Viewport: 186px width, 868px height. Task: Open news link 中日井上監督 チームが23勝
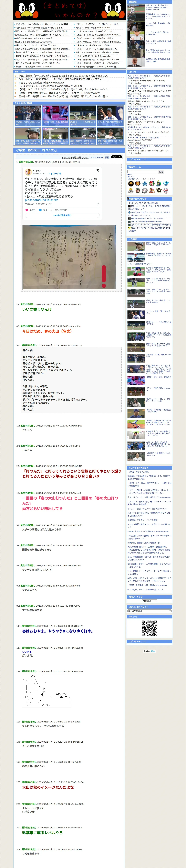tap(64, 76)
